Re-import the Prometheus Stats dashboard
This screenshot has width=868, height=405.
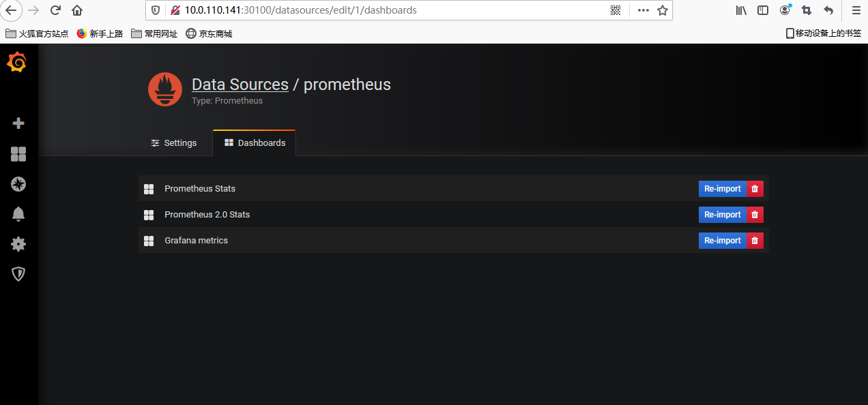[723, 189]
